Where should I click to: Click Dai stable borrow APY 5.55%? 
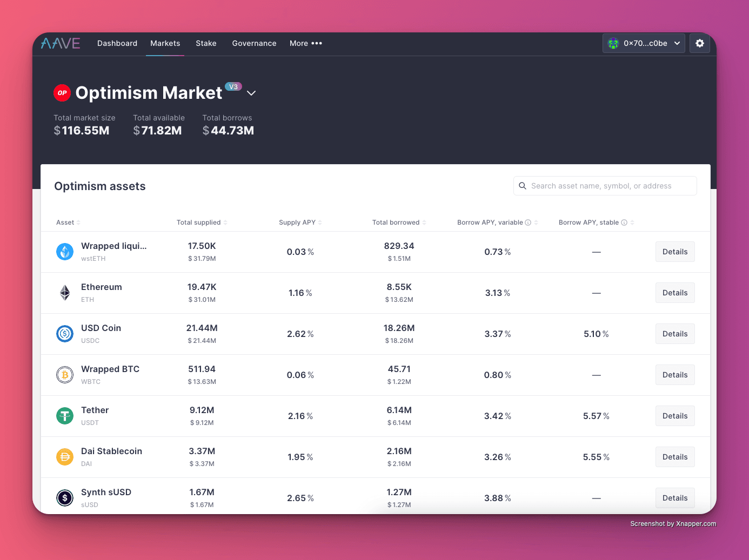[x=596, y=457]
